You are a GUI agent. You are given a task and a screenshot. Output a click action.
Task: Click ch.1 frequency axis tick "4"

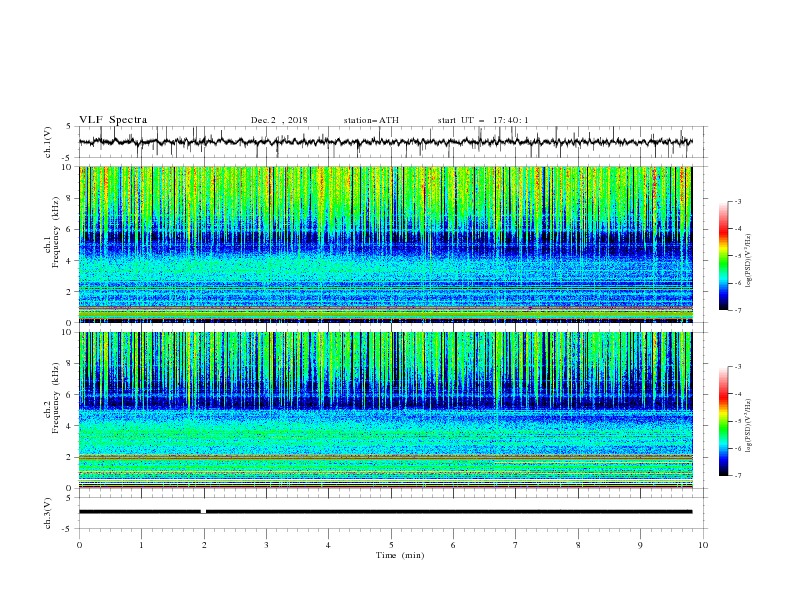point(71,261)
